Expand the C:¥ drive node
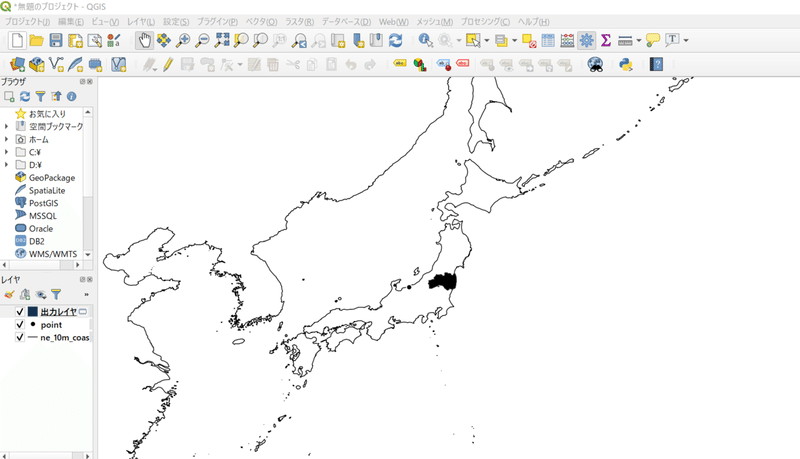 tap(6, 151)
